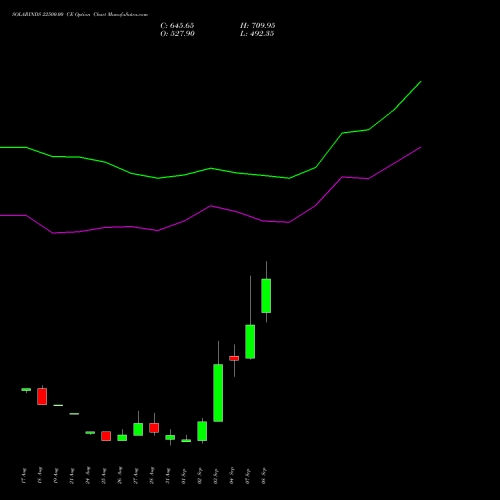This screenshot has width=500, height=500.
Task: Click the green candlestick above 02 Sep
Action: [202, 431]
